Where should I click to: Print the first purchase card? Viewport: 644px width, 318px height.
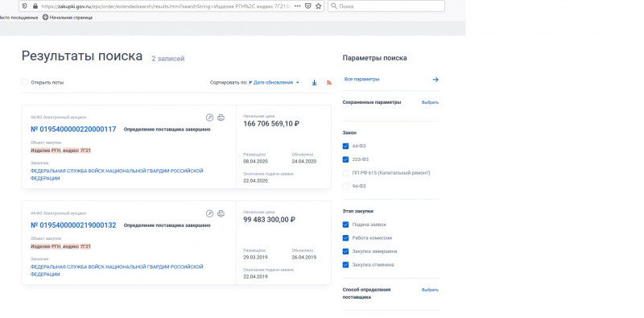pos(221,118)
